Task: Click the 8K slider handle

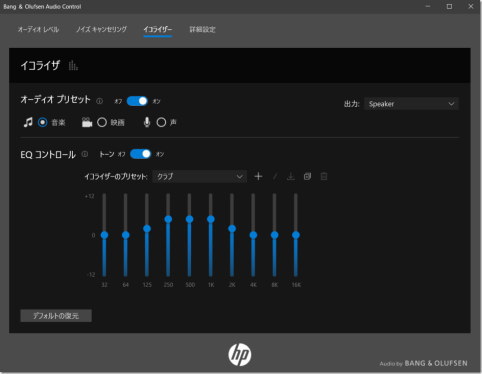Action: [x=274, y=235]
